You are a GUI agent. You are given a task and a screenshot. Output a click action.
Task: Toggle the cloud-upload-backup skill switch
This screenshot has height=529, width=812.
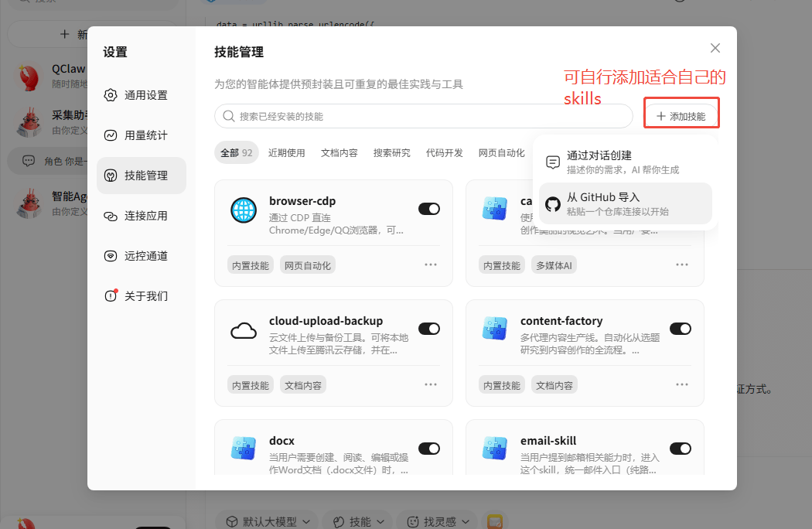tap(428, 329)
